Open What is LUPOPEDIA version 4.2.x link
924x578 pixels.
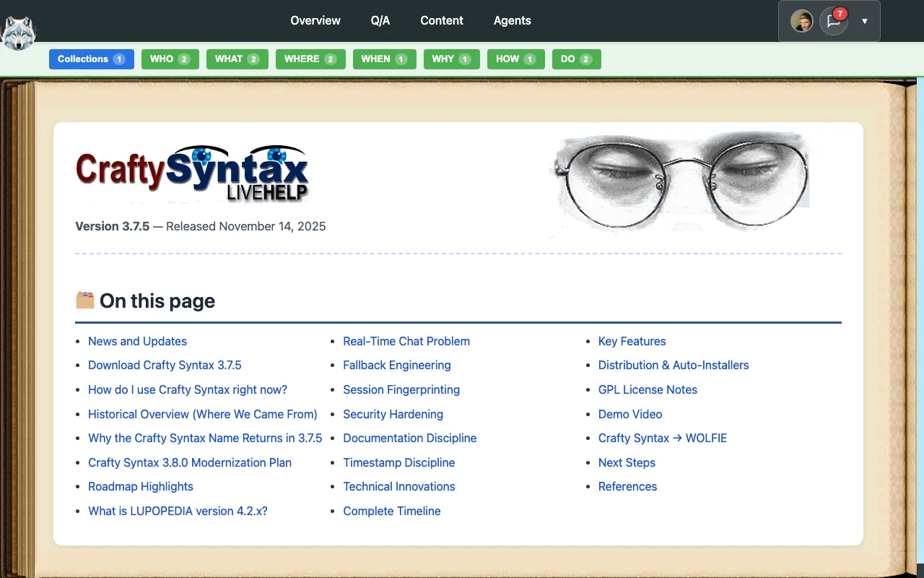(178, 511)
